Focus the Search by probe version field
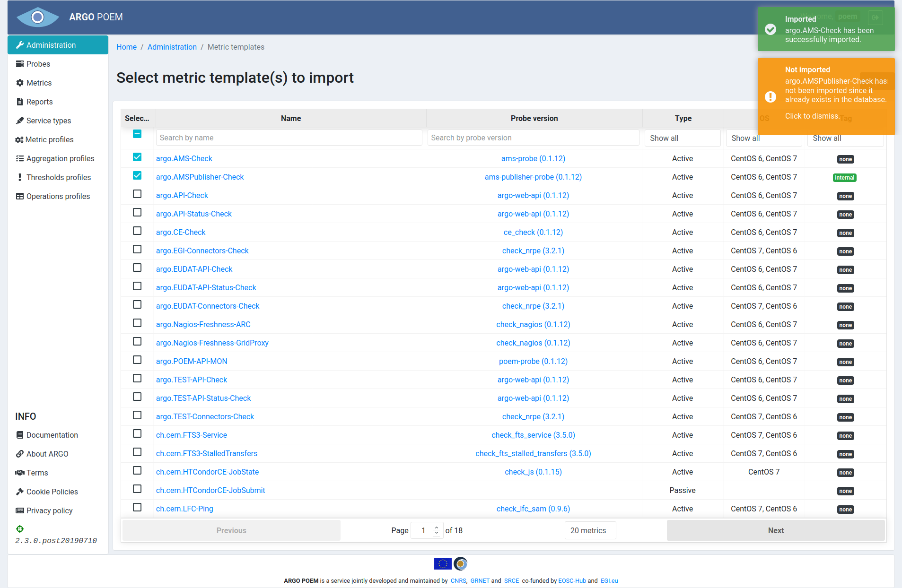The height and width of the screenshot is (588, 902). (x=533, y=138)
